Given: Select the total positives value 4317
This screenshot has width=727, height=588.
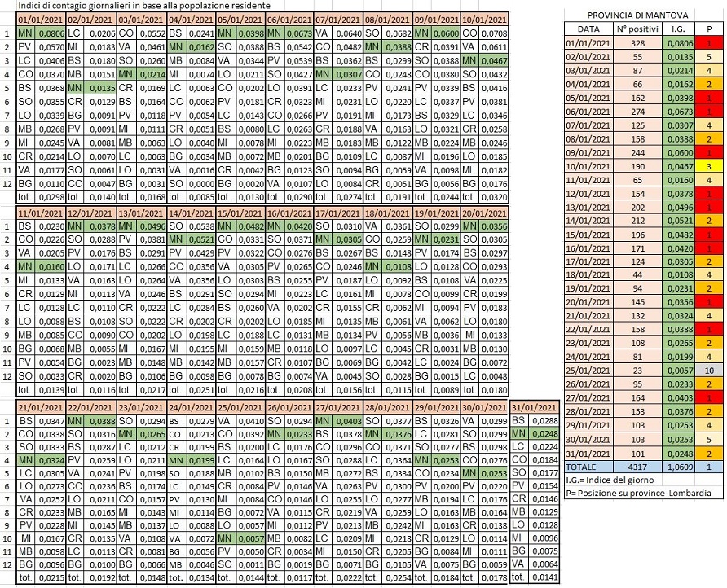Looking at the screenshot, I should click(637, 467).
